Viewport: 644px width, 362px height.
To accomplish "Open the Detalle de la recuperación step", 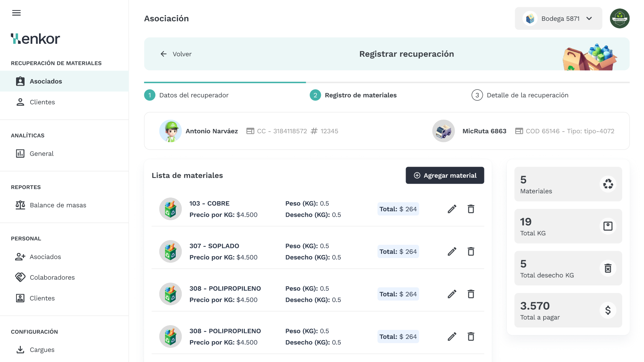I will point(527,95).
